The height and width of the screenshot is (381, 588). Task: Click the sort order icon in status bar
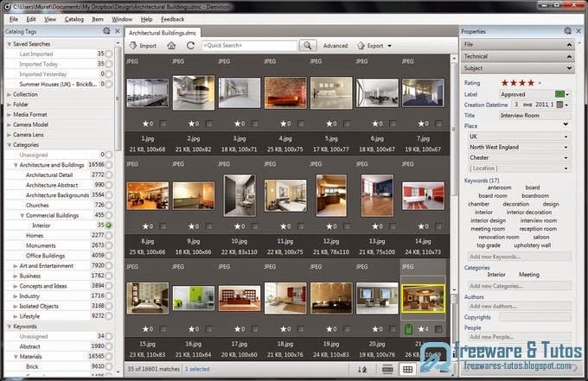(x=361, y=370)
